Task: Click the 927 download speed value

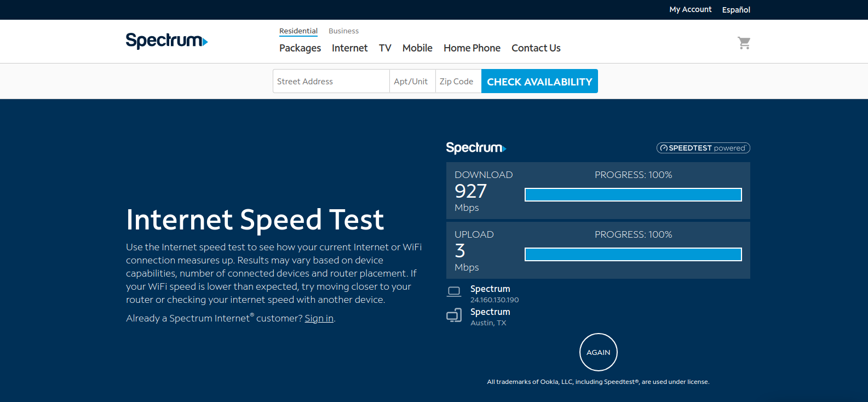Action: point(470,191)
